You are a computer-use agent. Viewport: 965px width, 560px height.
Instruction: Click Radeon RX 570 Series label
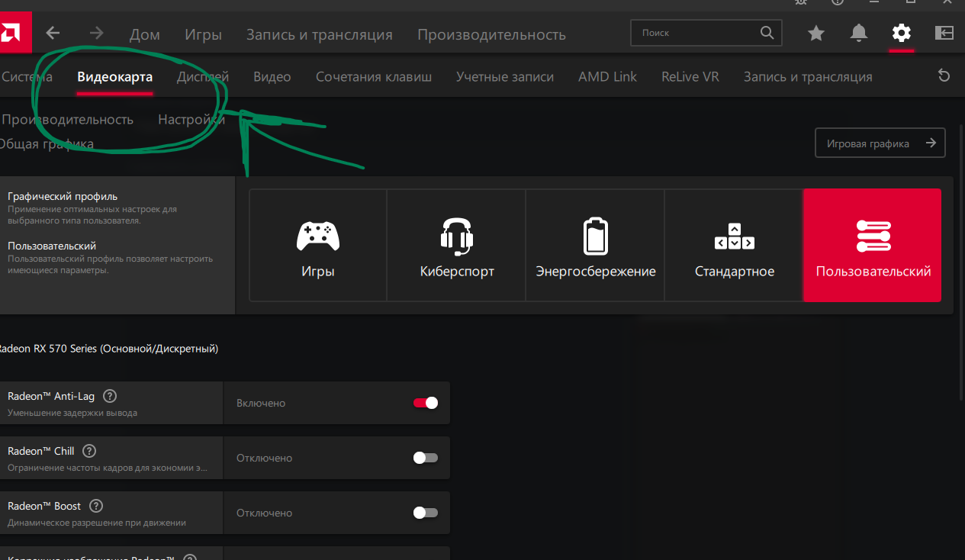coord(108,348)
